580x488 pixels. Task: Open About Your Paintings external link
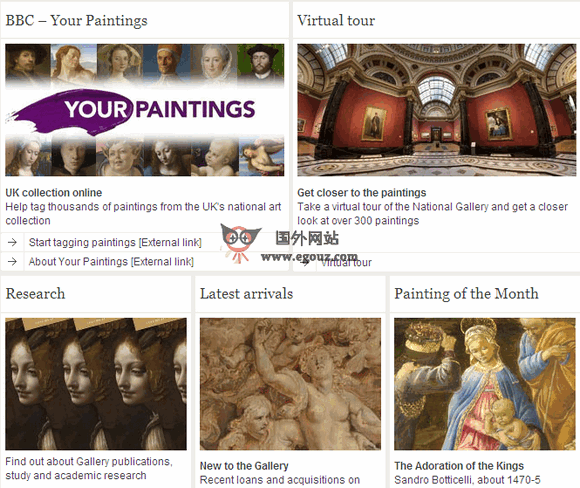pos(111,262)
